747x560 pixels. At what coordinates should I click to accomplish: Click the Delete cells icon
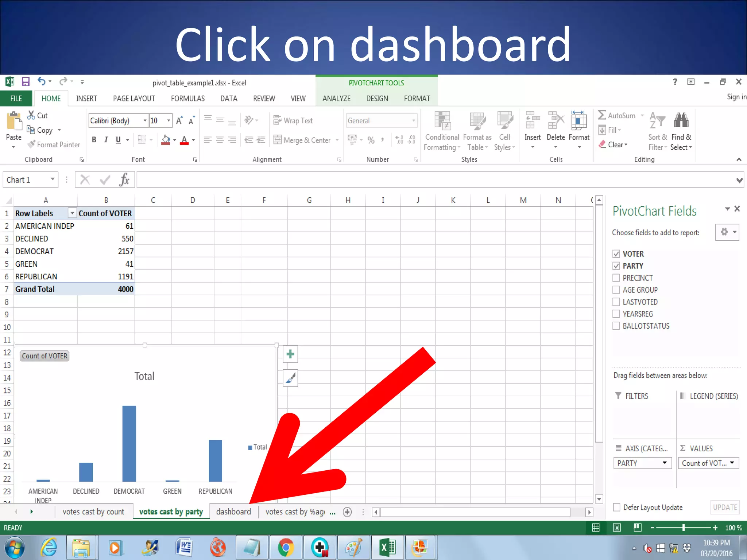pos(556,121)
